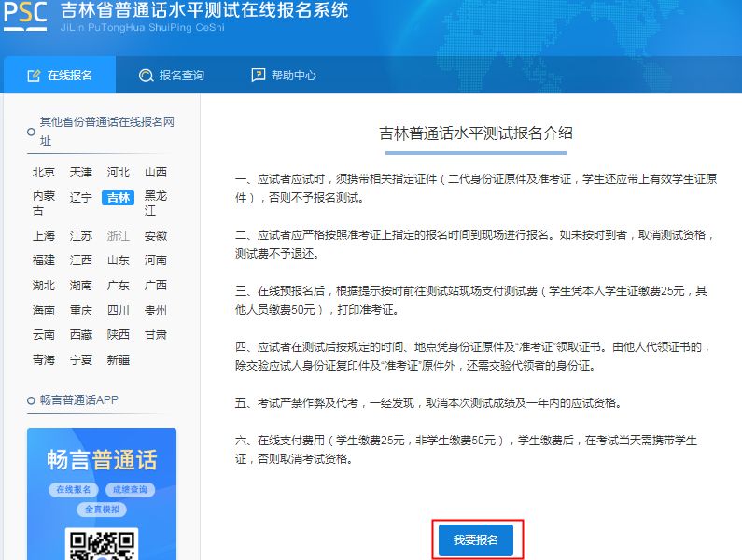
Task: Click the 报名查询 magnifier icon
Action: pos(146,76)
